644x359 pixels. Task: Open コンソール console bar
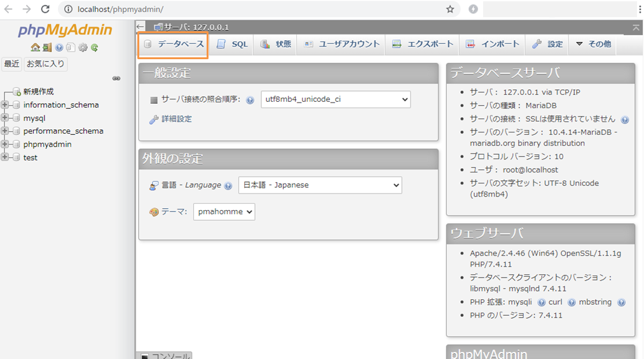pyautogui.click(x=165, y=355)
